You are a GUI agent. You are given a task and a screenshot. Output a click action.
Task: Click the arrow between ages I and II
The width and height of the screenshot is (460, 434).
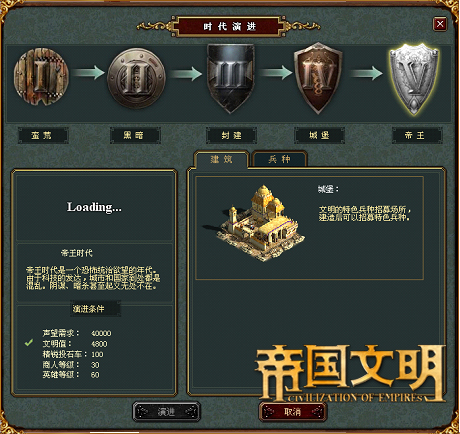(x=88, y=72)
